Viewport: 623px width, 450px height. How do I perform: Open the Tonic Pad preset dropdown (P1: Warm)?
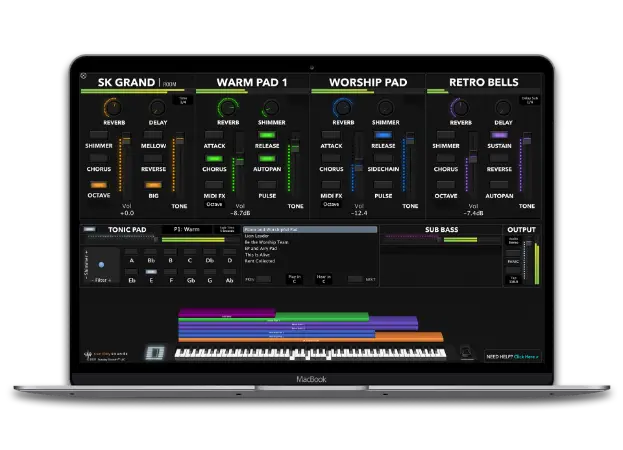[189, 229]
